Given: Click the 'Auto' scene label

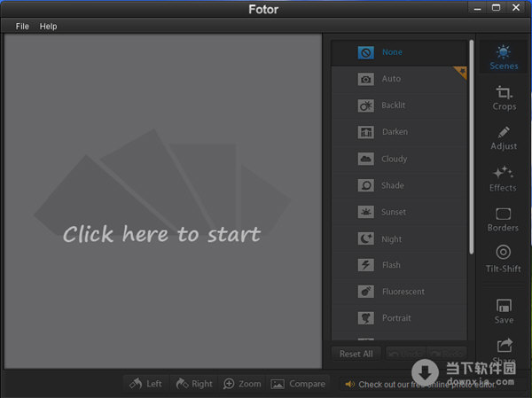Looking at the screenshot, I should [x=391, y=79].
